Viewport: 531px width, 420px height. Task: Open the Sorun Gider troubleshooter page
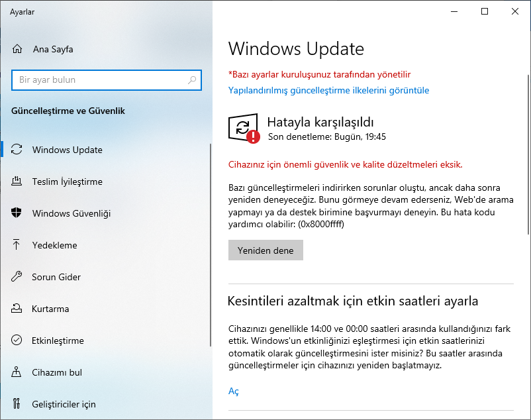[56, 277]
